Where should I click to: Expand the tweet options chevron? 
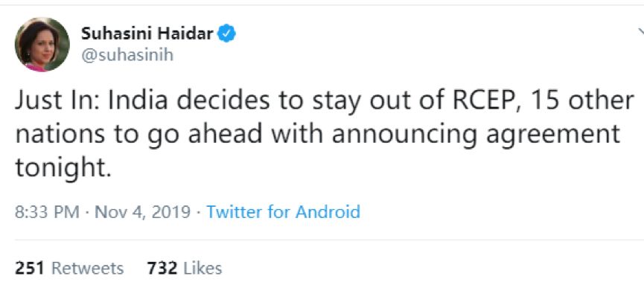tap(640, 31)
